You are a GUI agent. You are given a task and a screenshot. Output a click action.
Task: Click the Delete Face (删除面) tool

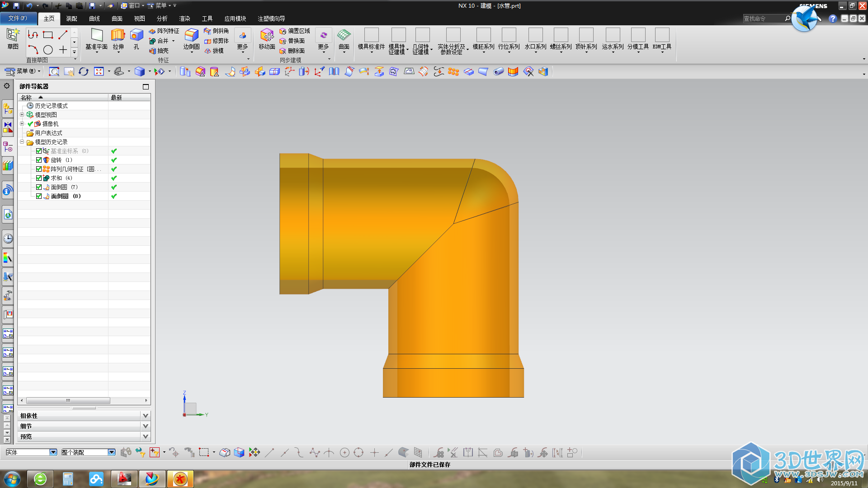tap(292, 51)
